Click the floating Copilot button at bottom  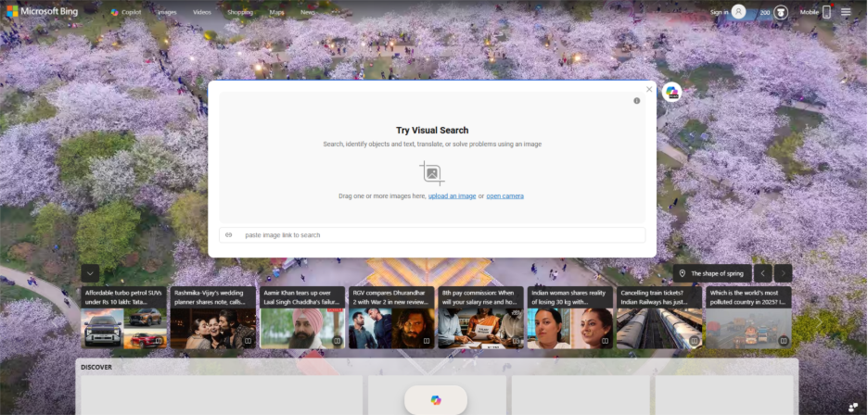[436, 400]
